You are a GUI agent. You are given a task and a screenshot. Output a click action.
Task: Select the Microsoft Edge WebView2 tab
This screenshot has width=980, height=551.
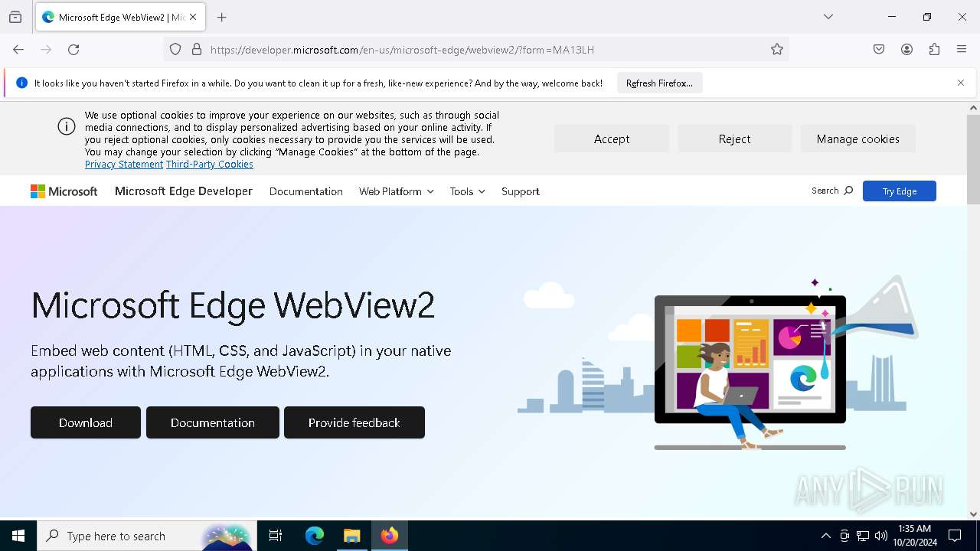tap(120, 17)
